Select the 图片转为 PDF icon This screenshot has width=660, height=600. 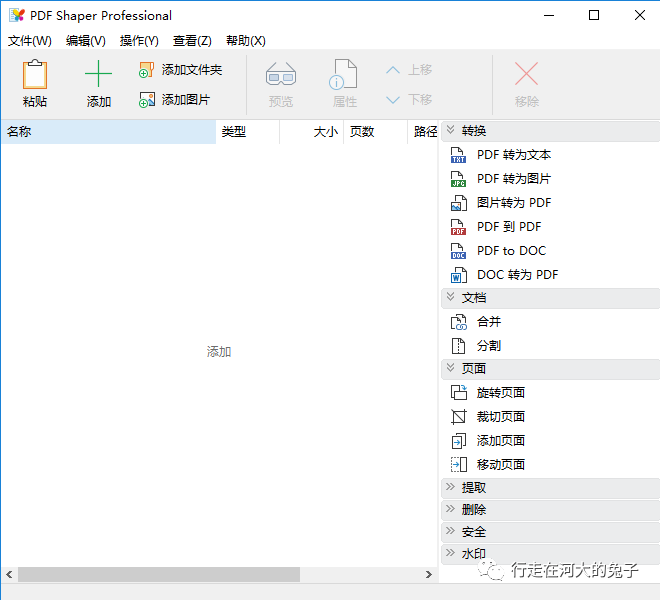tap(458, 203)
